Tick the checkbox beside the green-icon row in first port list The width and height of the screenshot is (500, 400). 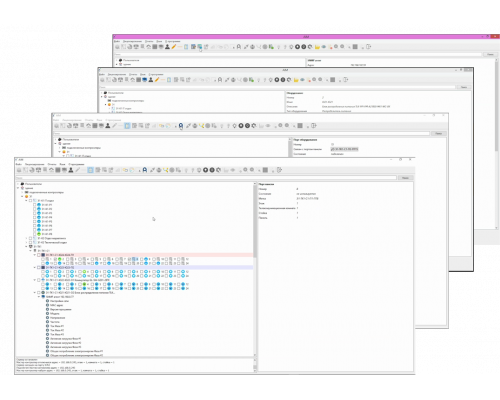[x=34, y=234]
